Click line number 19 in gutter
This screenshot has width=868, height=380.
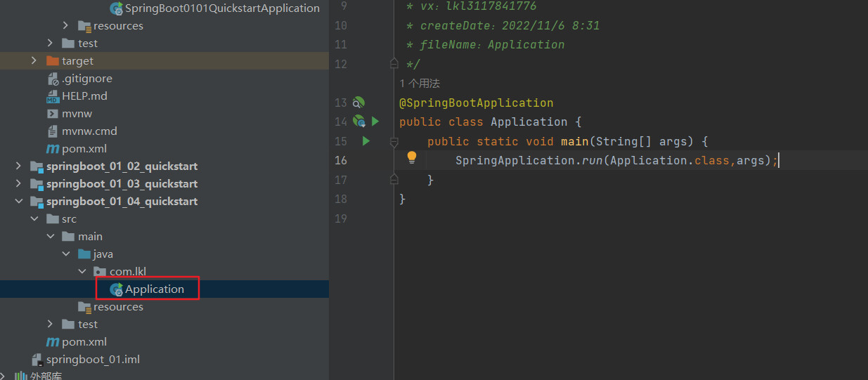[341, 218]
